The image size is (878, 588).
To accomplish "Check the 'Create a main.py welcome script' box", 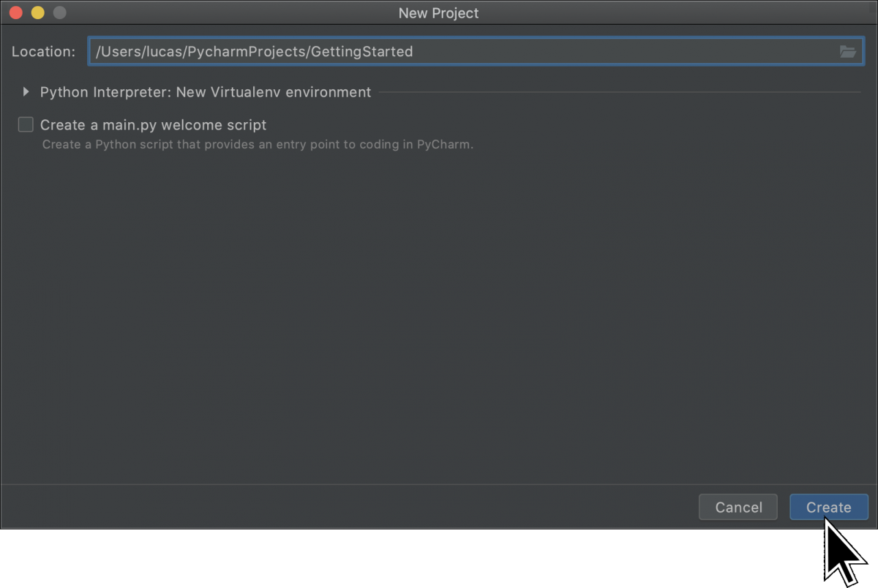I will coord(25,124).
